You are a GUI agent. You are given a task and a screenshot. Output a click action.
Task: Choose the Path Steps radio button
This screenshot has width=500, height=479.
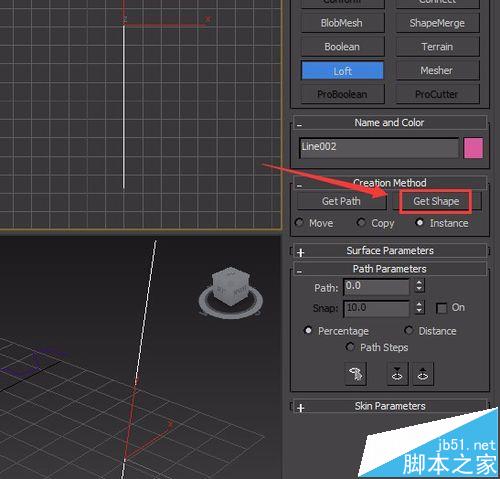(x=350, y=347)
